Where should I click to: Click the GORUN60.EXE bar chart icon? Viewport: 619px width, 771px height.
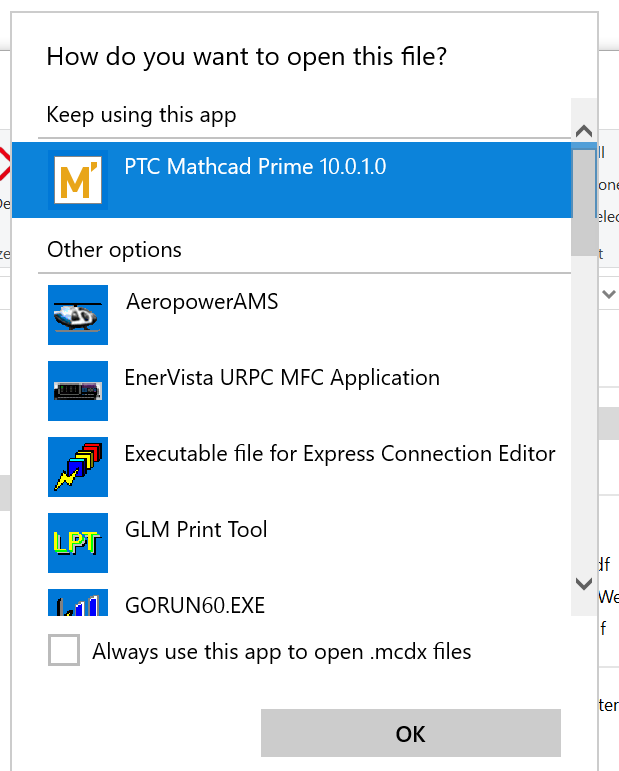pos(77,603)
